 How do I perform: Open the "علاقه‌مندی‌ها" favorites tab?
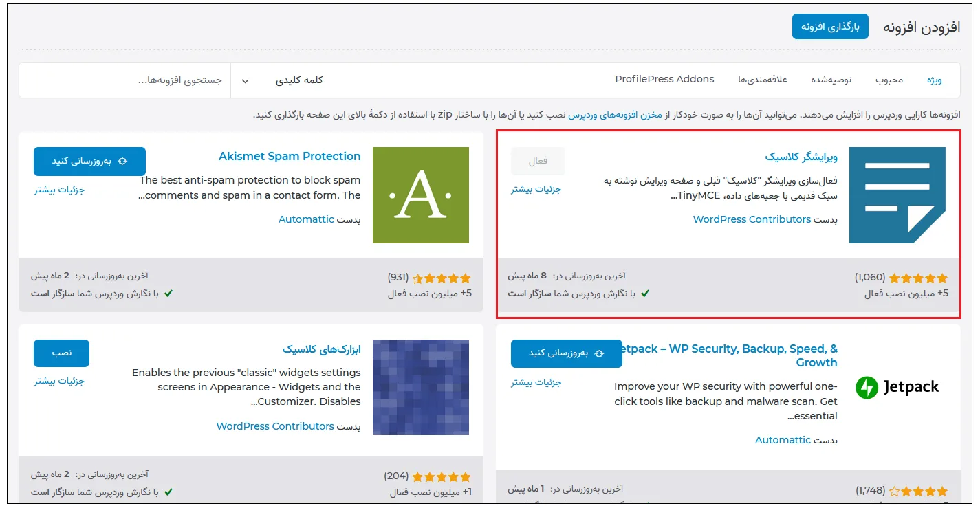click(762, 80)
